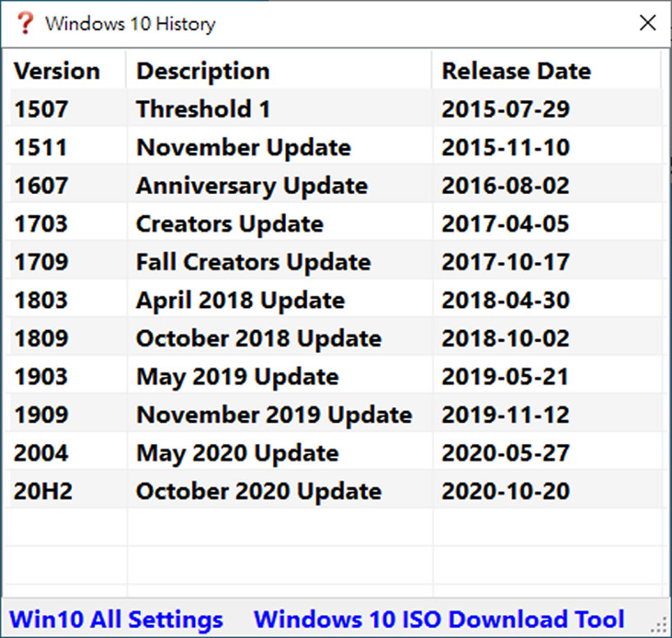This screenshot has height=638, width=672.
Task: Open the Windows 10 ISO Download Tool link
Action: 439,619
